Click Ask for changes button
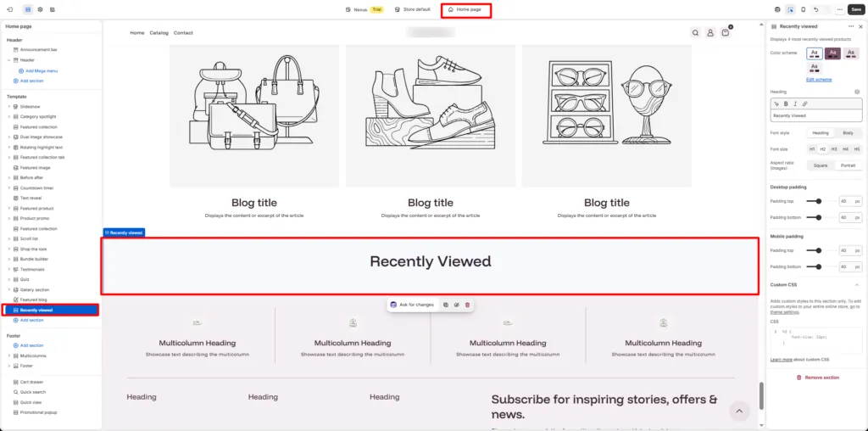The height and width of the screenshot is (431, 868). point(412,305)
